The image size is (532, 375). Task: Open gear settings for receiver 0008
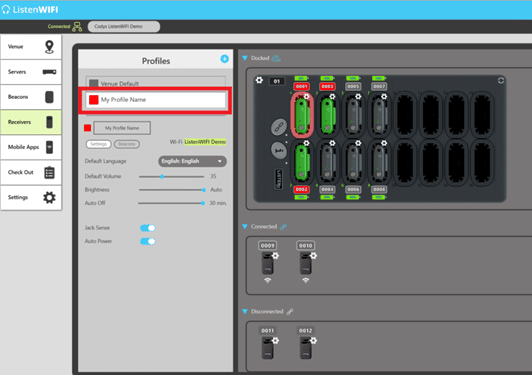click(x=384, y=143)
